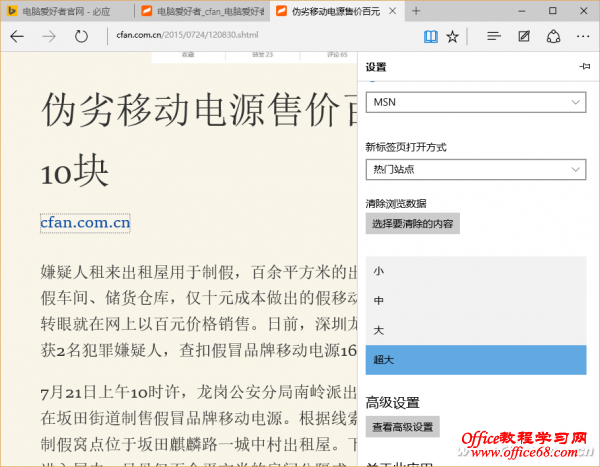Open the Share icon in toolbar
Image resolution: width=600 pixels, height=467 pixels.
553,36
